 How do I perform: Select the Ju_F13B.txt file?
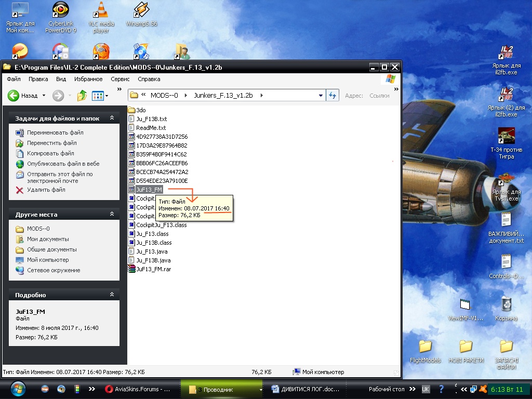tap(148, 119)
